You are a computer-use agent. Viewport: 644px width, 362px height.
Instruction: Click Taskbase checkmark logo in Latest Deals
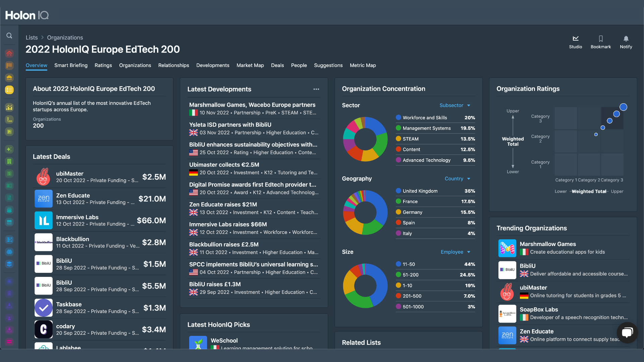pos(44,308)
